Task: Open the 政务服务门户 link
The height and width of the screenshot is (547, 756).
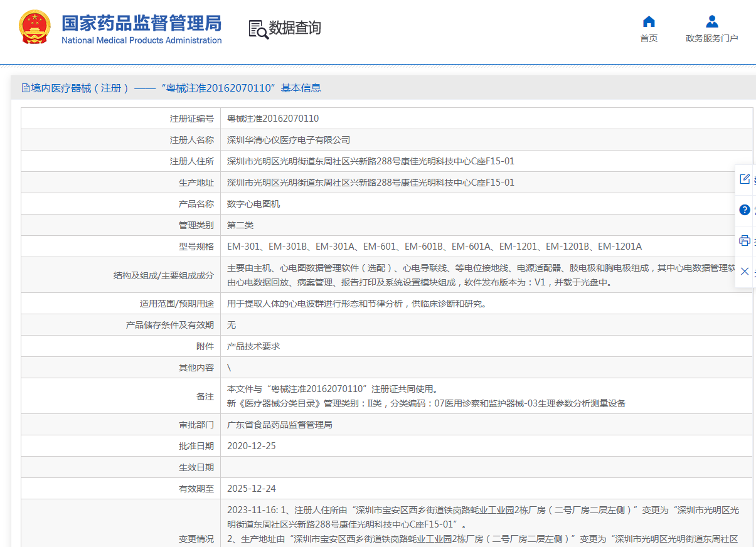Action: coord(711,38)
